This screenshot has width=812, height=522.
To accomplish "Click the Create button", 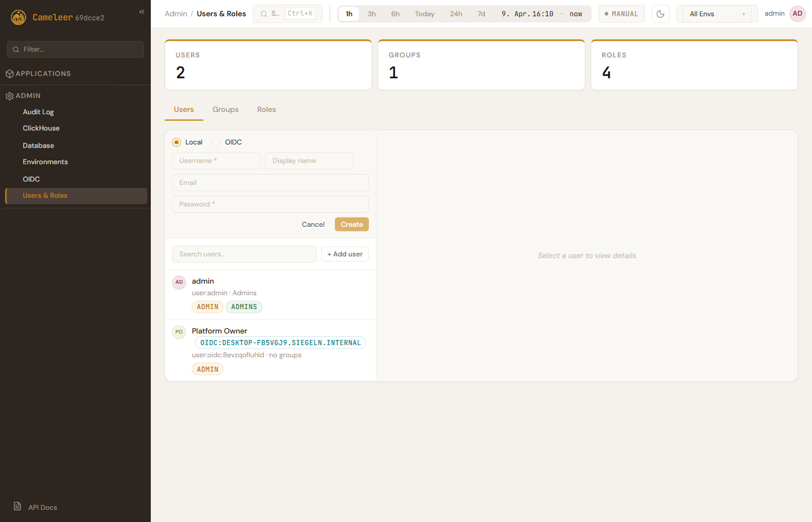I will (351, 224).
